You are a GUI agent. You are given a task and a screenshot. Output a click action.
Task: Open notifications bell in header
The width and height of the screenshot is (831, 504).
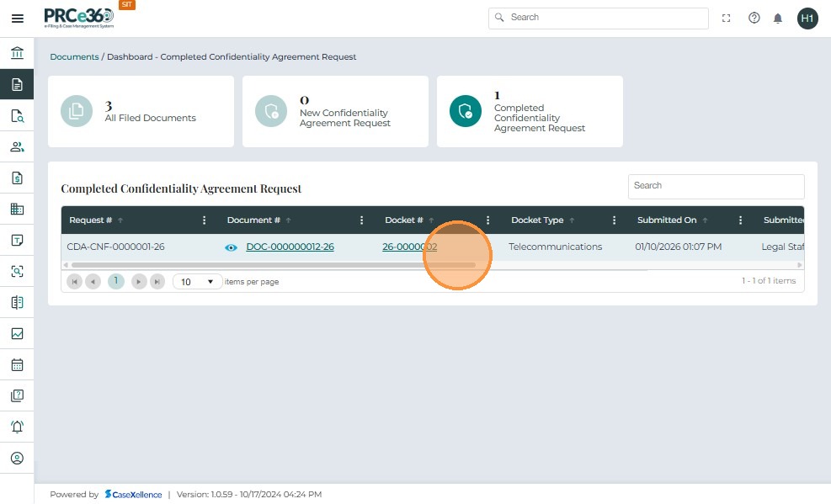777,19
